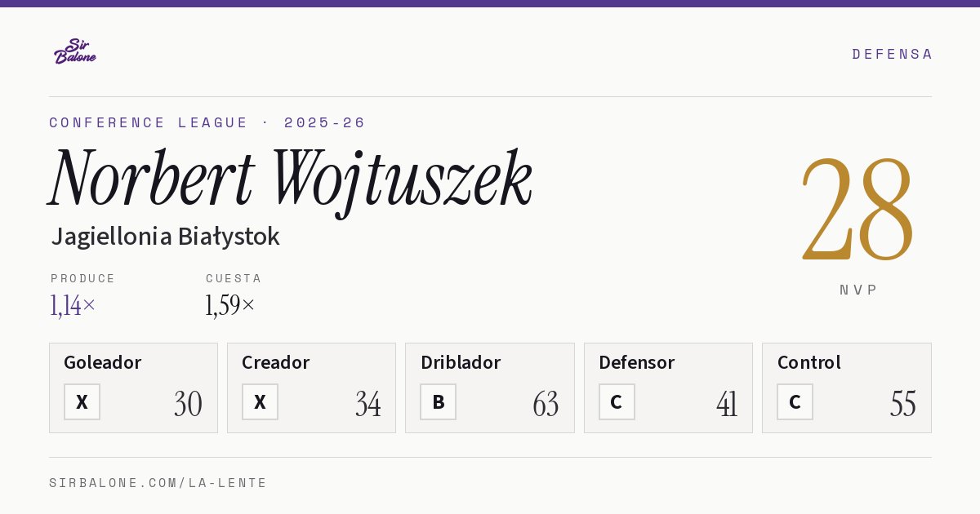Select the Driblador score 63
Screen dimensions: 980x514
pyautogui.click(x=546, y=404)
